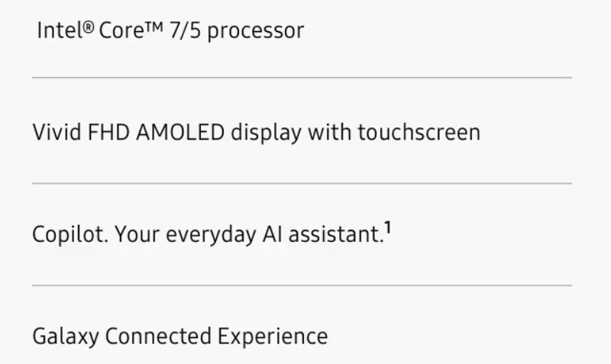Select the Copilot everyday AI assistant line

click(212, 234)
